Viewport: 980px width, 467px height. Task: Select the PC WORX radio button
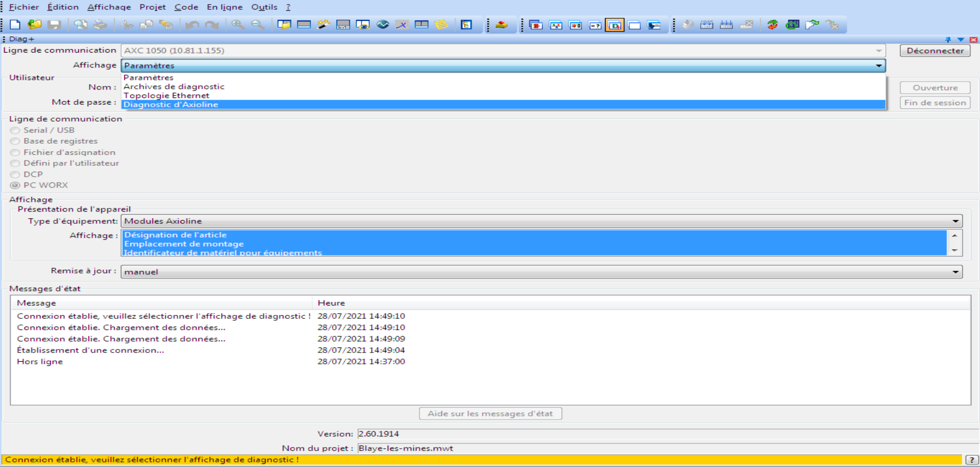(x=15, y=185)
